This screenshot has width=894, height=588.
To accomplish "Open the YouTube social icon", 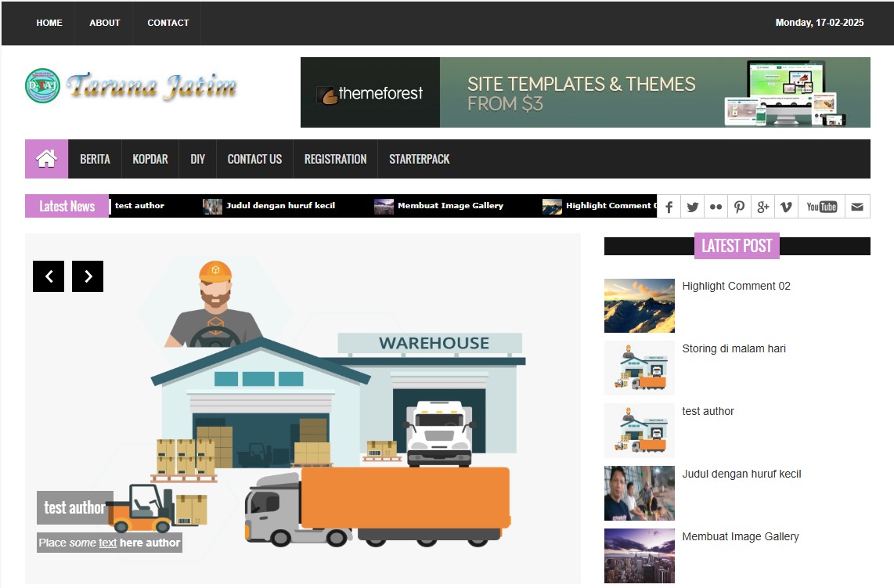I will [x=821, y=207].
